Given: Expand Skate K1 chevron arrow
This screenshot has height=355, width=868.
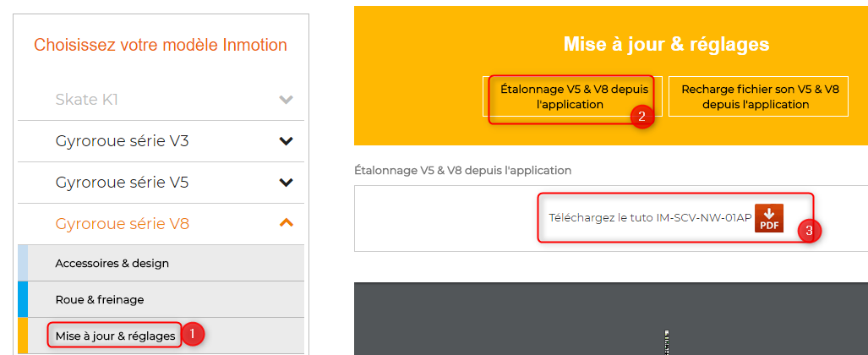Looking at the screenshot, I should [x=286, y=101].
